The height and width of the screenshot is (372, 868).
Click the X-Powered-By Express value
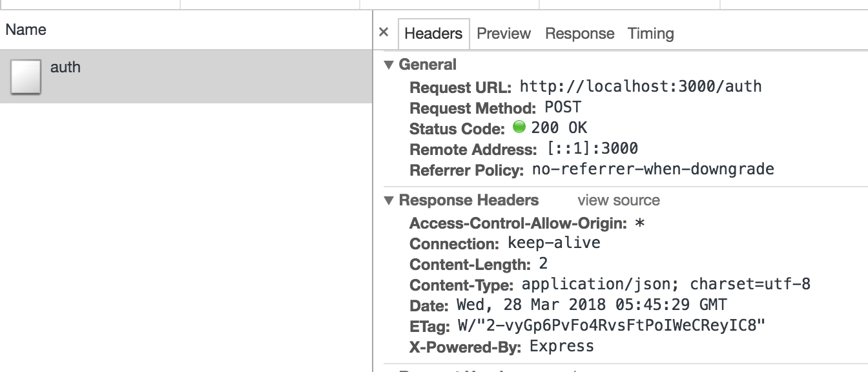[x=561, y=346]
